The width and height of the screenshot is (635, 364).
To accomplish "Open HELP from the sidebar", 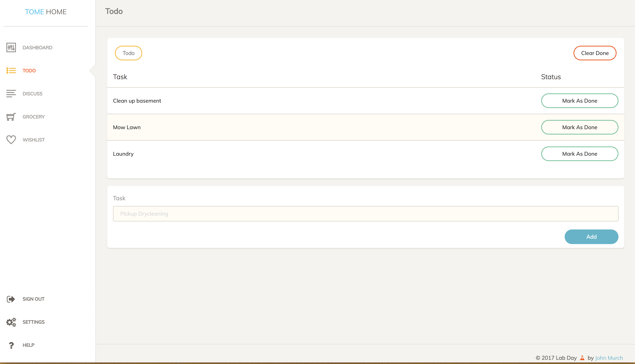I will tap(28, 345).
